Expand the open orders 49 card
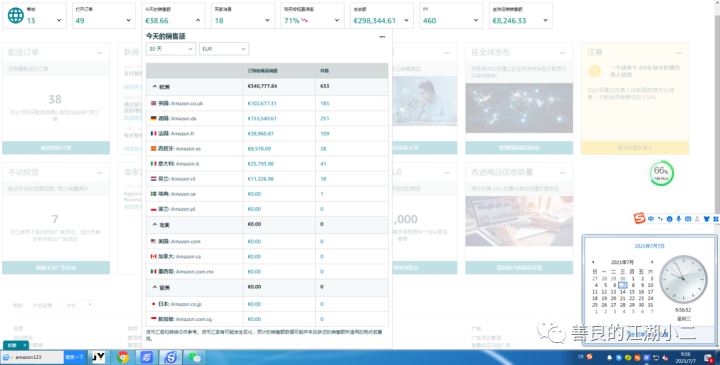Screen dimensions: 720x365 coord(129,20)
